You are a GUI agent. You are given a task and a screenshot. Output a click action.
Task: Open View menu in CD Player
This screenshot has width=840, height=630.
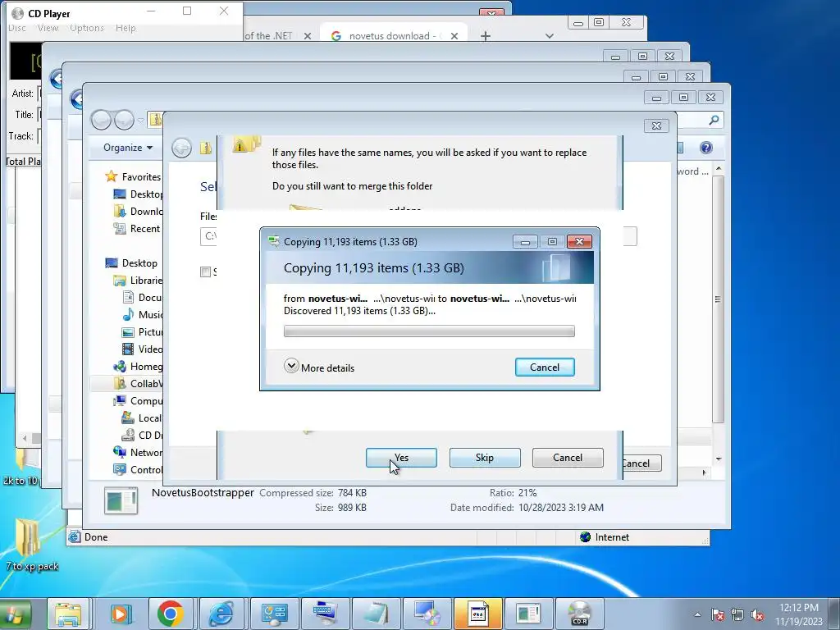coord(48,28)
